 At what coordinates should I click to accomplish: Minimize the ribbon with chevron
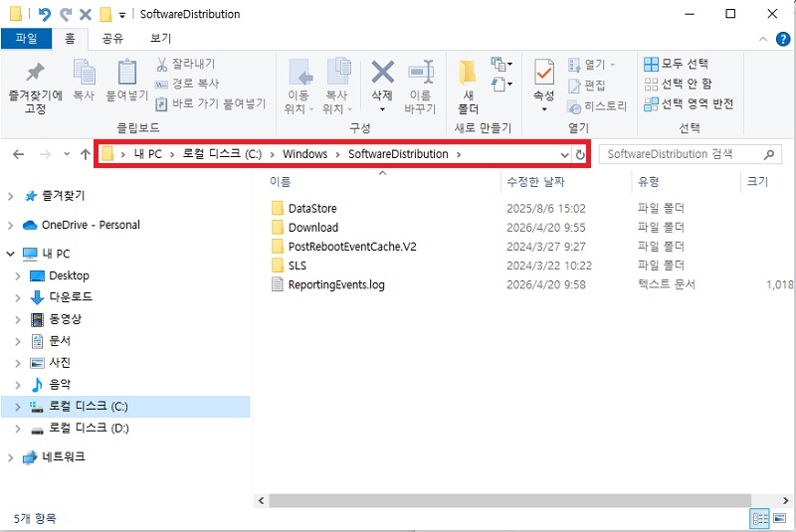(763, 39)
